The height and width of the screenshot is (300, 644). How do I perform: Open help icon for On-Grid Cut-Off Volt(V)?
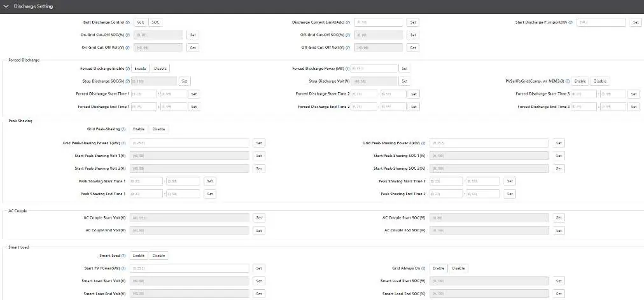pos(127,48)
